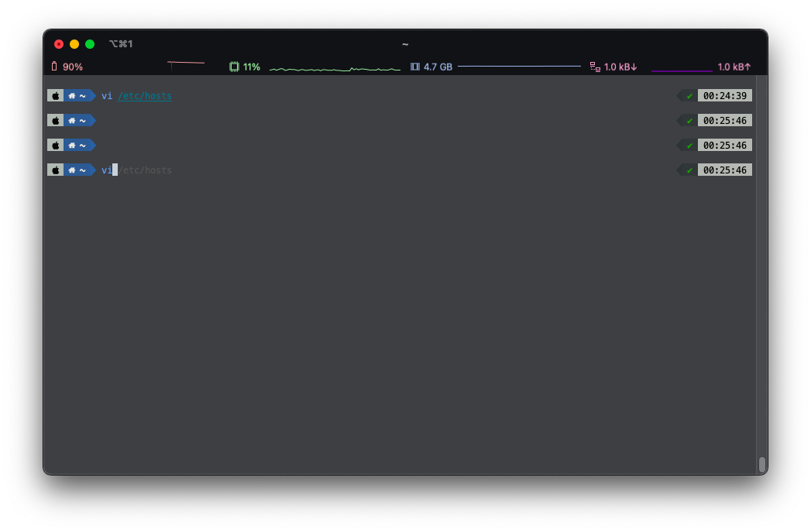Maximize terminal with green button
The height and width of the screenshot is (532, 811).
click(90, 44)
